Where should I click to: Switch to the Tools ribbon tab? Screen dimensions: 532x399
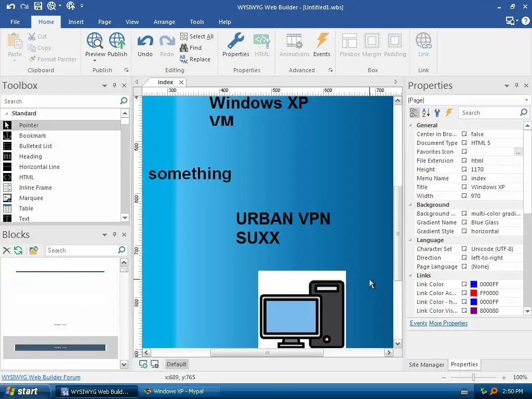point(197,22)
